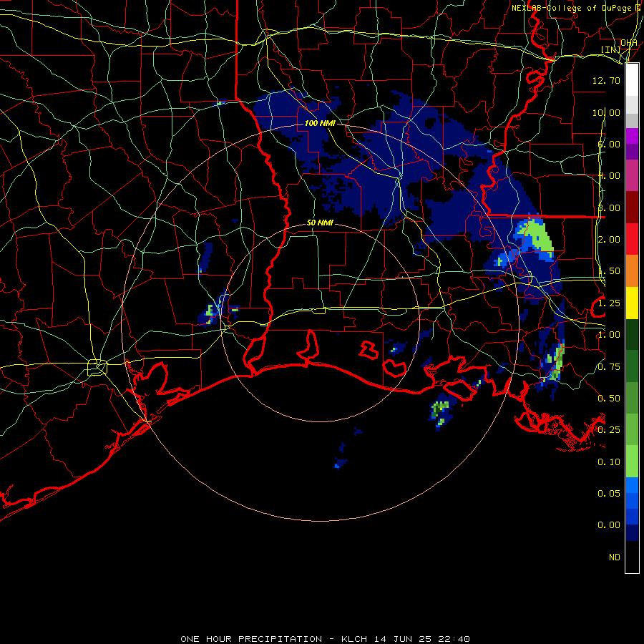
Task: Click the pink legend swatch
Action: coord(632,175)
